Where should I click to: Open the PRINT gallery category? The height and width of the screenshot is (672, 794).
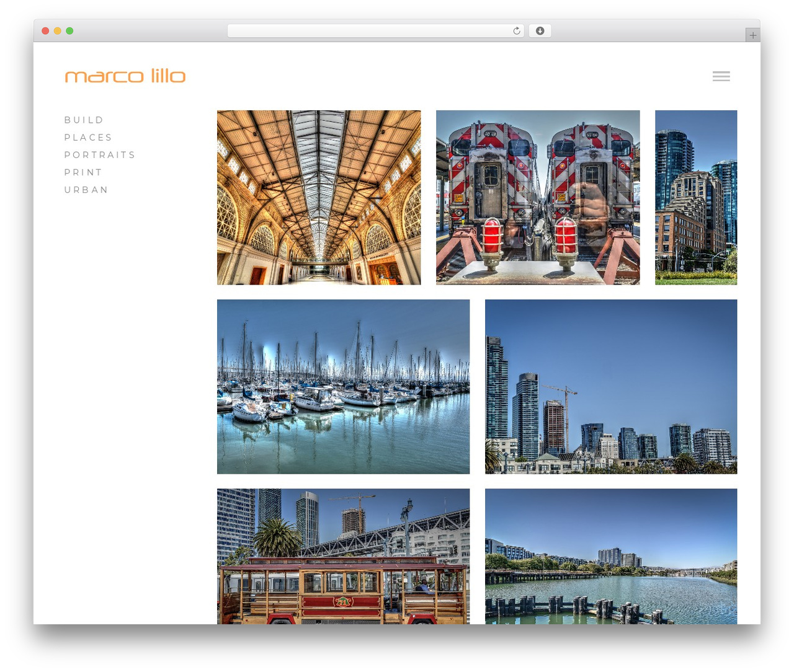point(83,172)
